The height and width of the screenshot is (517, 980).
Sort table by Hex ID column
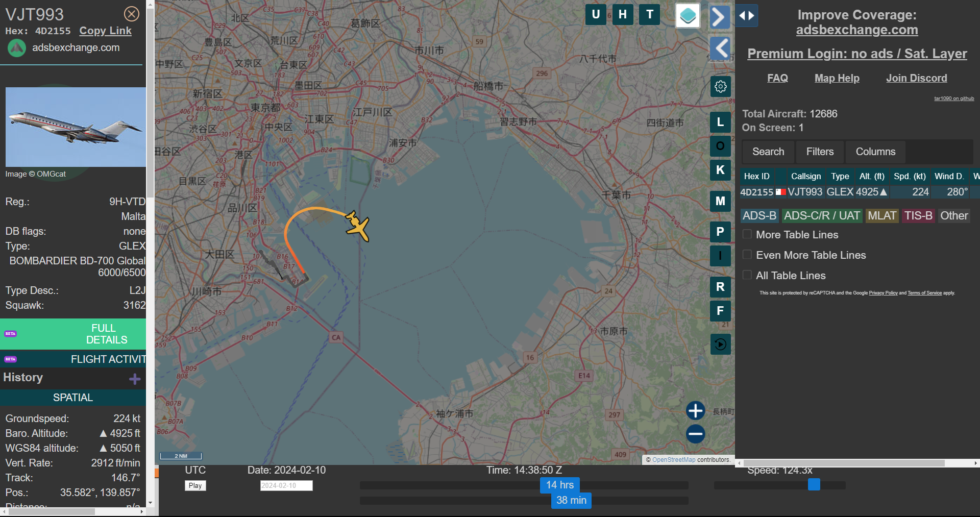tap(757, 176)
